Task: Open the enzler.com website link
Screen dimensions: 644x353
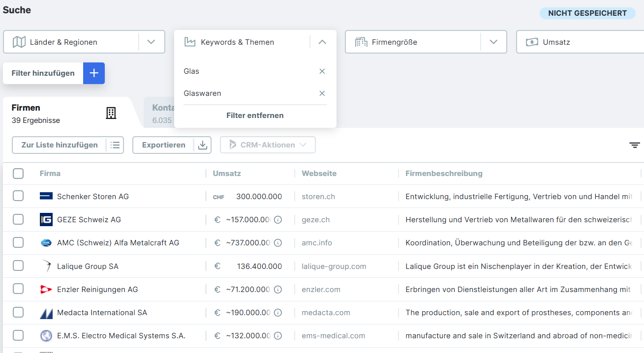Action: click(321, 290)
